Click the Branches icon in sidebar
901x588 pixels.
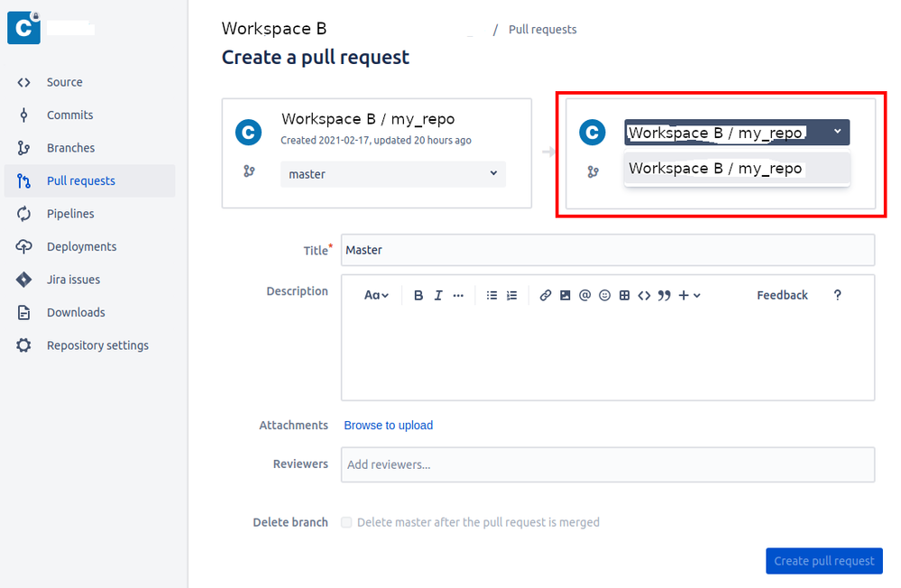tap(23, 148)
